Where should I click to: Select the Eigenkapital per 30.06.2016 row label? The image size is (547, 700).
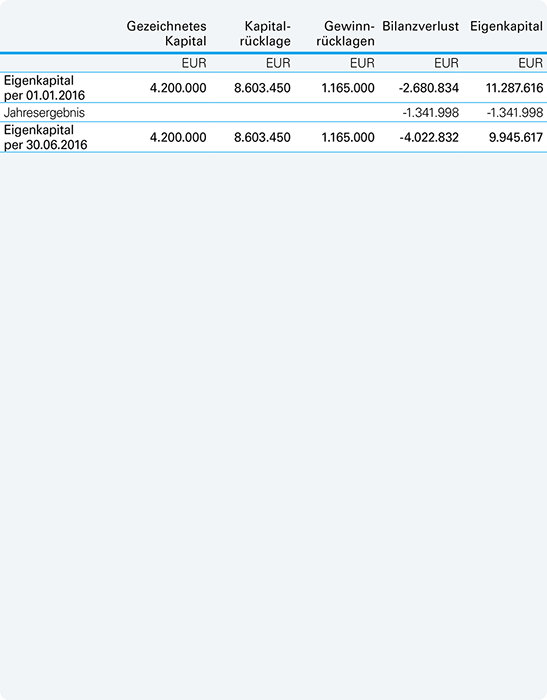click(46, 138)
